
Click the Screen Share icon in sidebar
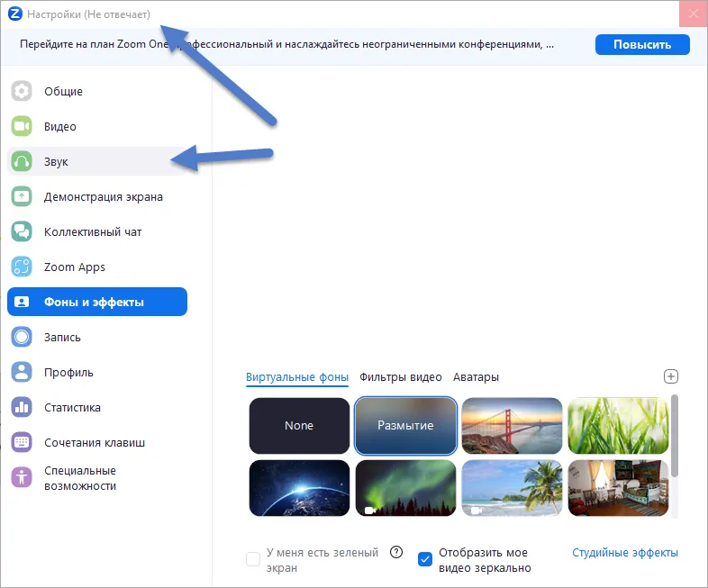coord(22,197)
